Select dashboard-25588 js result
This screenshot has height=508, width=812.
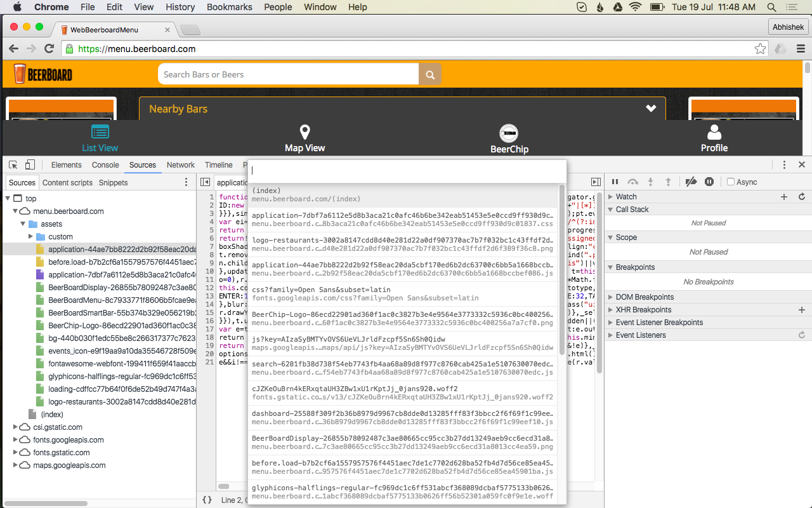tap(402, 418)
